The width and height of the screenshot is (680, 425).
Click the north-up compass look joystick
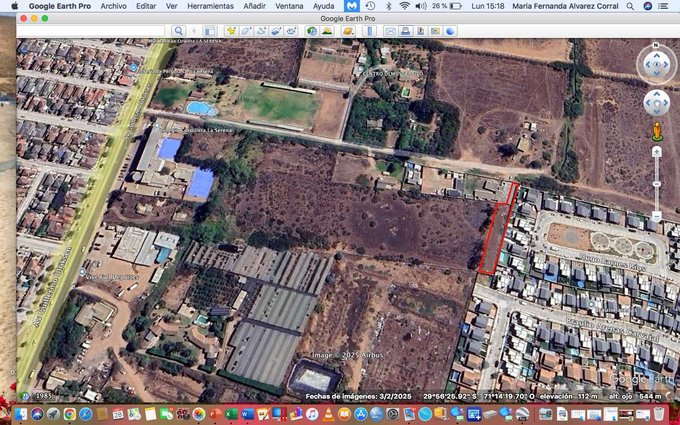[x=656, y=64]
